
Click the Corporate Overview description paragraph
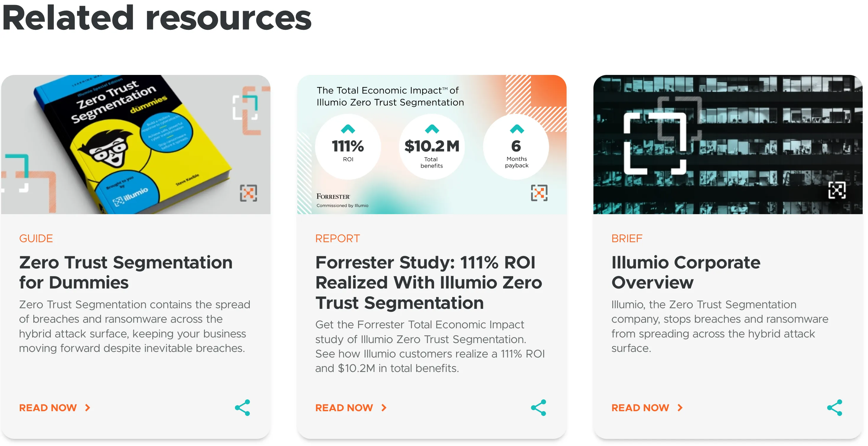pyautogui.click(x=720, y=326)
